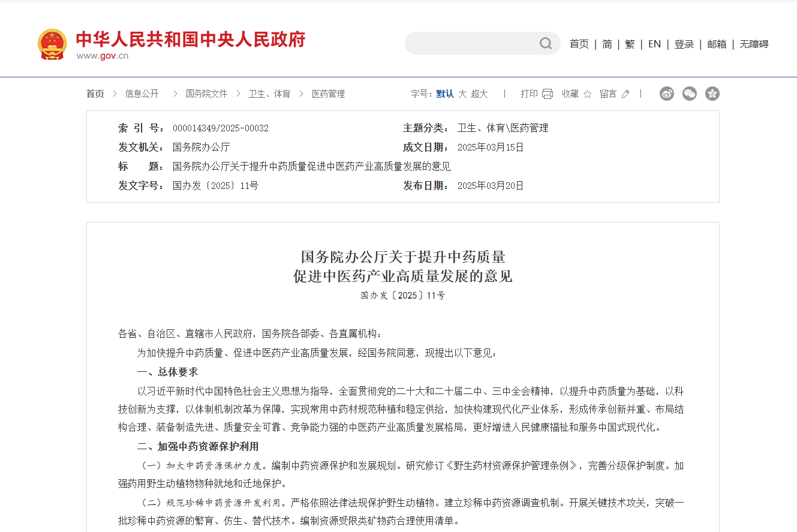Viewport: 797px width, 532px height.
Task: Switch to 繁 traditional Chinese version
Action: click(630, 44)
